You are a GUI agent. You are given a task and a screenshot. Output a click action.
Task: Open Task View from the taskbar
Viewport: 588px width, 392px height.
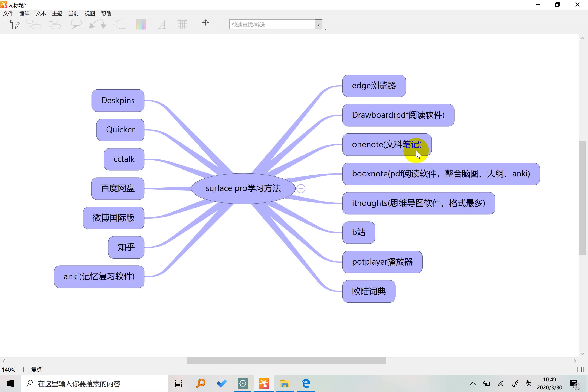click(179, 383)
